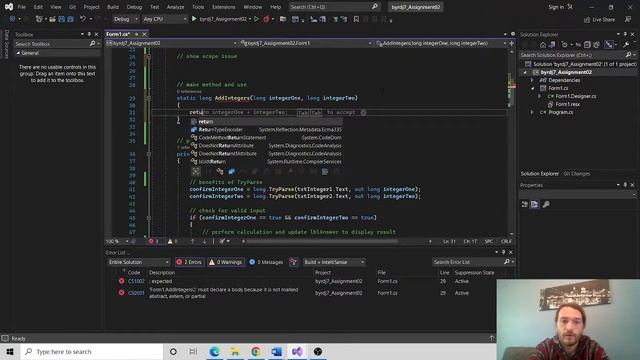Click Live Share button
This screenshot has width=640, height=360.
pos(600,19)
